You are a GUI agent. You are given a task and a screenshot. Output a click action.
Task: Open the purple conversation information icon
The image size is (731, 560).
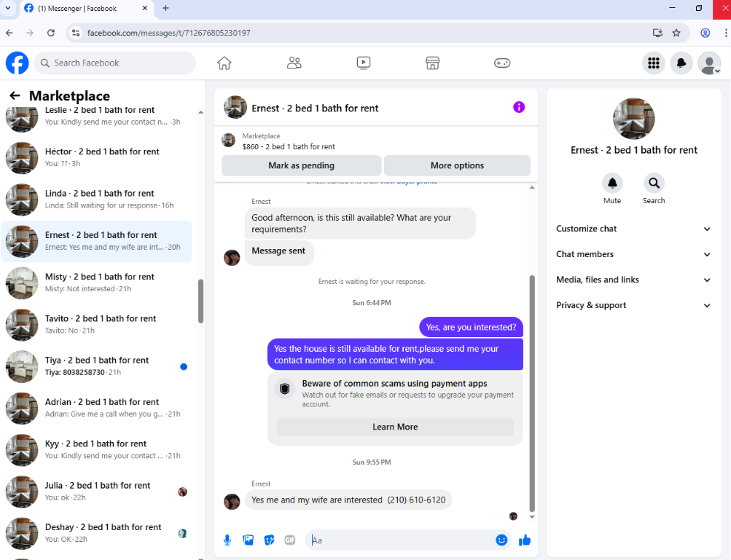(519, 107)
